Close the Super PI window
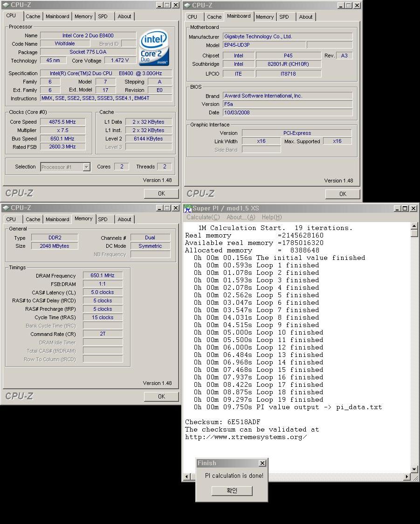 (x=413, y=209)
